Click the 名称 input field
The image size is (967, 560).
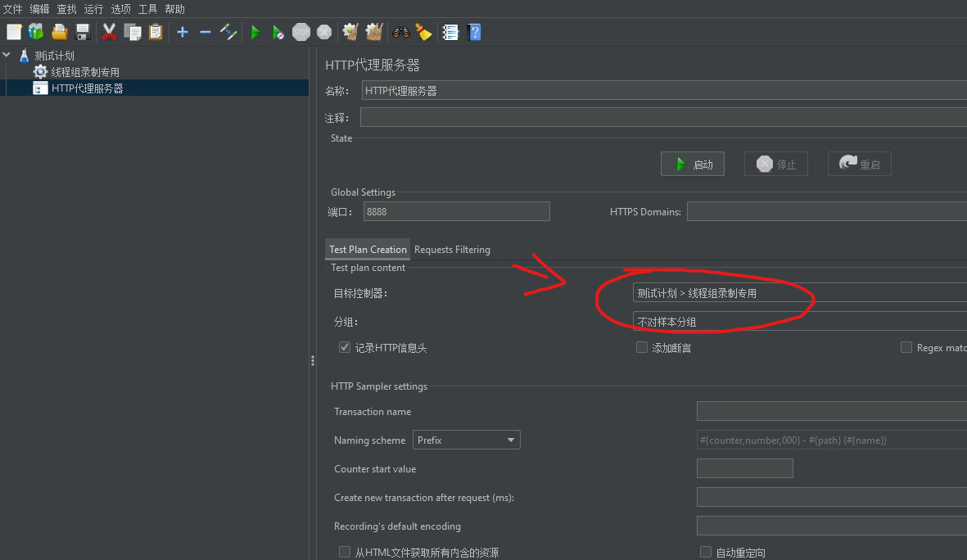click(664, 90)
